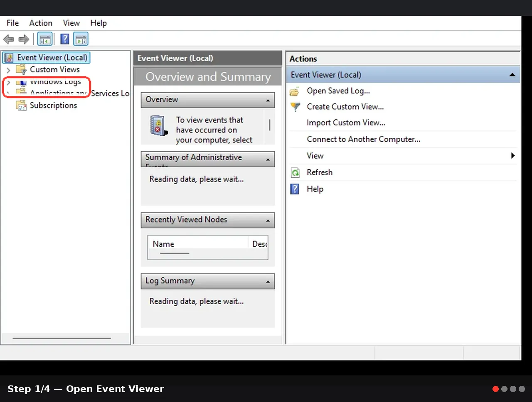
Task: Click the horizontal scrollbar in the tree pane
Action: tap(62, 338)
